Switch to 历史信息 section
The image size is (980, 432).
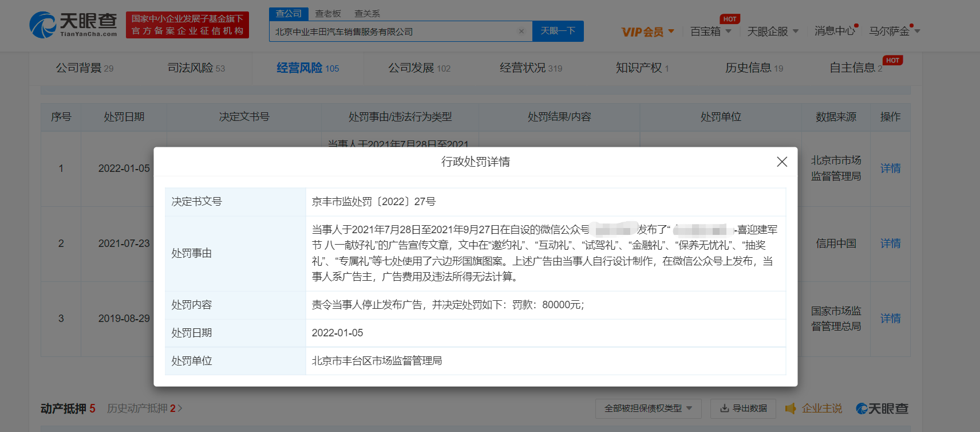pos(754,68)
